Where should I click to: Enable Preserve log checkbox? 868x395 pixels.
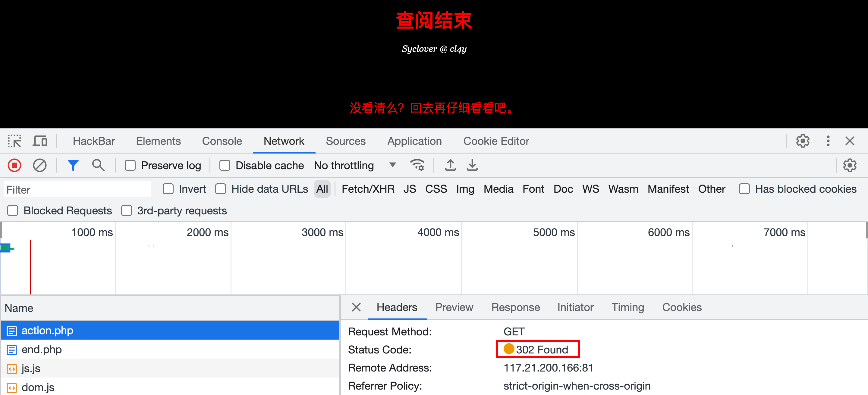130,165
